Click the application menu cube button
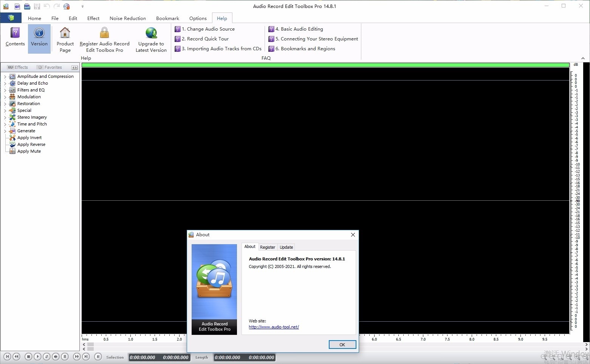The image size is (590, 364). (x=11, y=18)
